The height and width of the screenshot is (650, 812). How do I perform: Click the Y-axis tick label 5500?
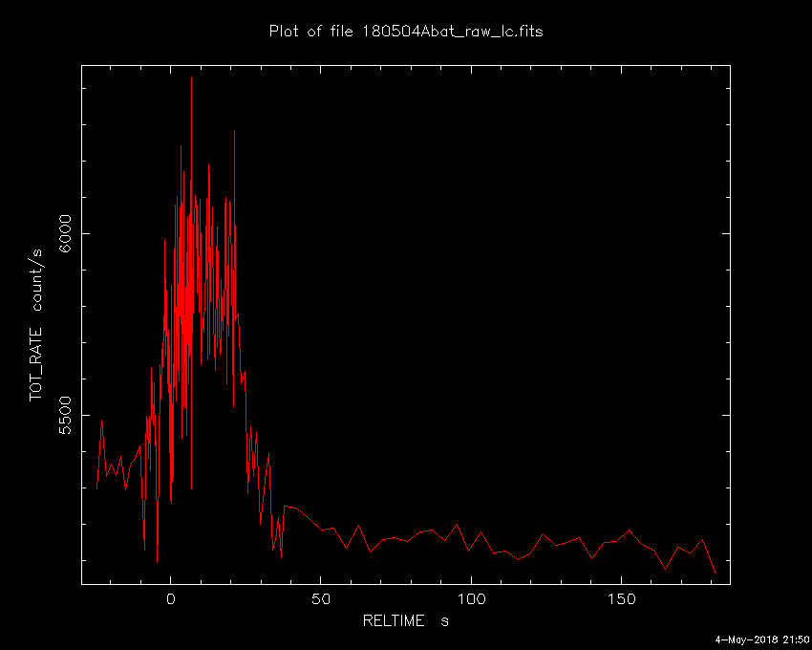tap(66, 415)
